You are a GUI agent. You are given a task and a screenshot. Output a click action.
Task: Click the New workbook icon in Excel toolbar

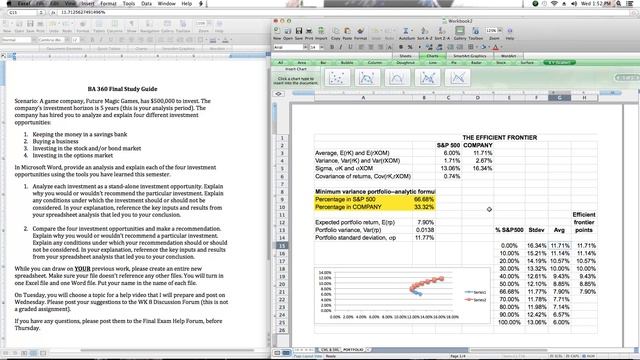tap(277, 31)
